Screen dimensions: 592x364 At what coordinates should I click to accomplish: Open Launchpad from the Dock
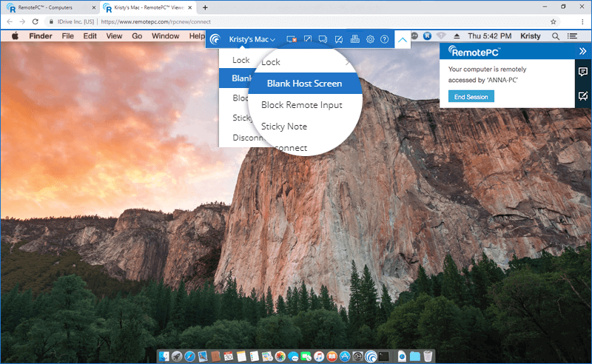coord(177,356)
